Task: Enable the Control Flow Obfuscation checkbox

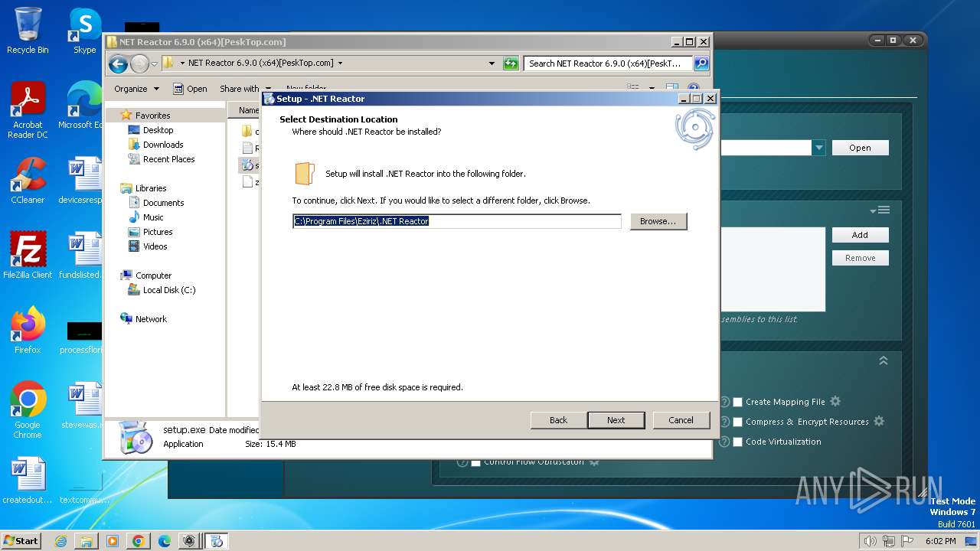Action: (475, 461)
